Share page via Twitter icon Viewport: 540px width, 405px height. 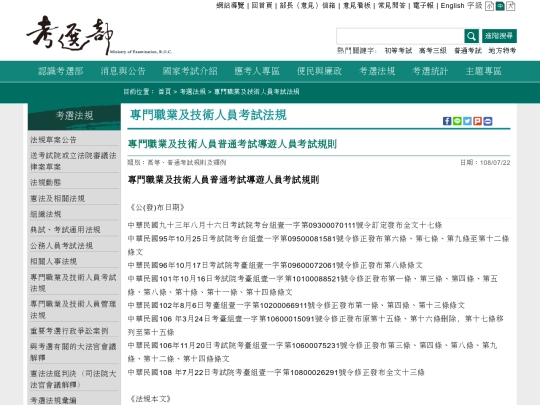467,121
